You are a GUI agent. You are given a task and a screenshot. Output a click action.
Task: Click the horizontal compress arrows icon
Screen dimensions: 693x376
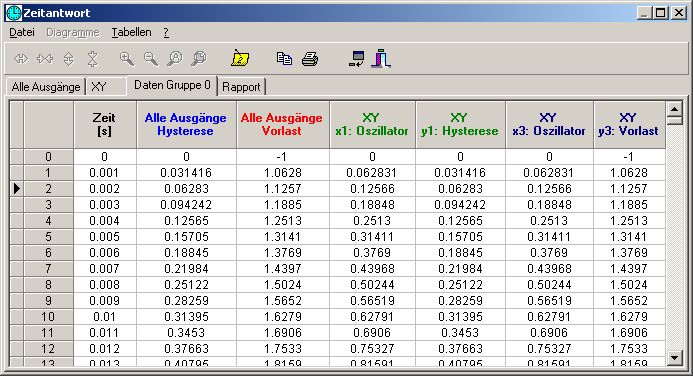[x=45, y=58]
